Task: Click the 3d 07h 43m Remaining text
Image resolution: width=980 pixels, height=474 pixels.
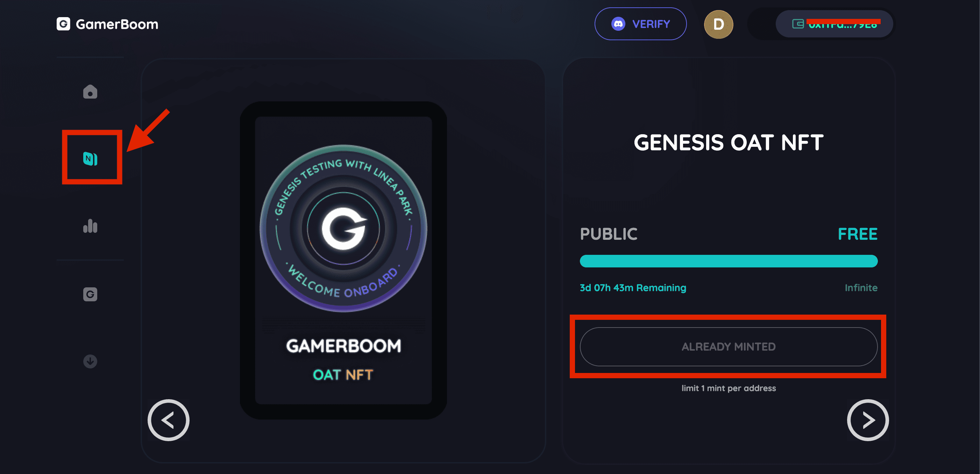Action: (x=633, y=288)
